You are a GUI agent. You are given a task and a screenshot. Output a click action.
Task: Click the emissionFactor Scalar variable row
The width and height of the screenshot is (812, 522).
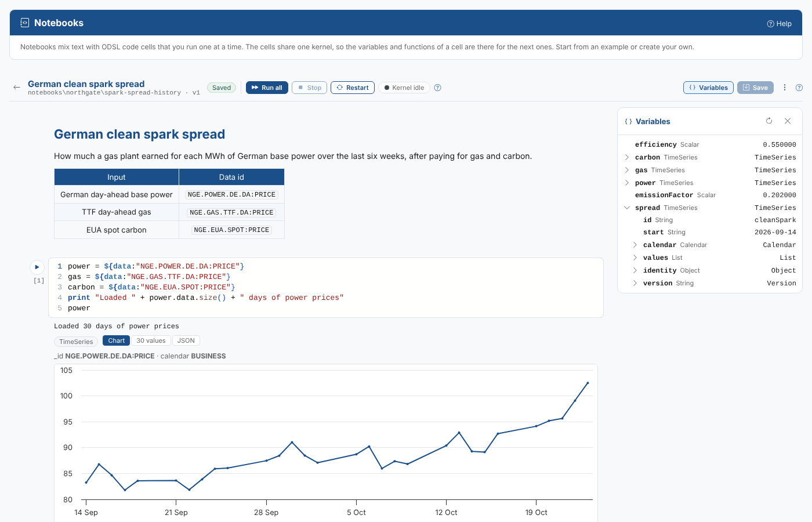point(710,195)
